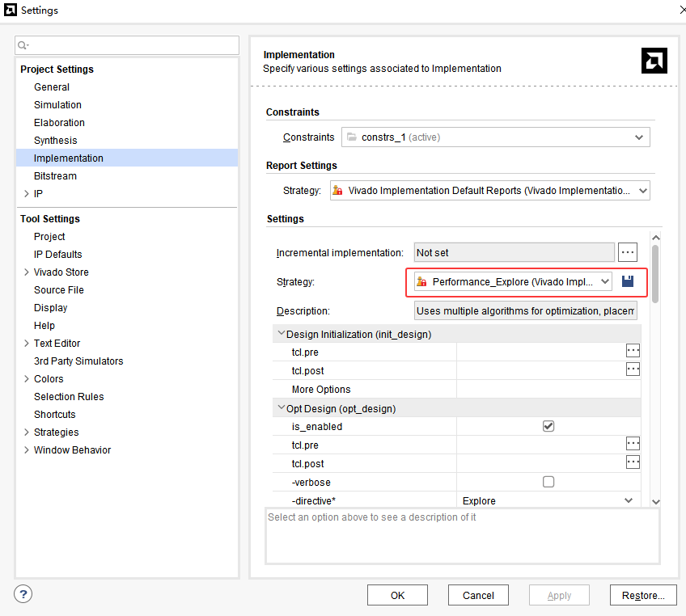
Task: Browse tcl.pre under Design Initialization
Action: click(x=633, y=351)
